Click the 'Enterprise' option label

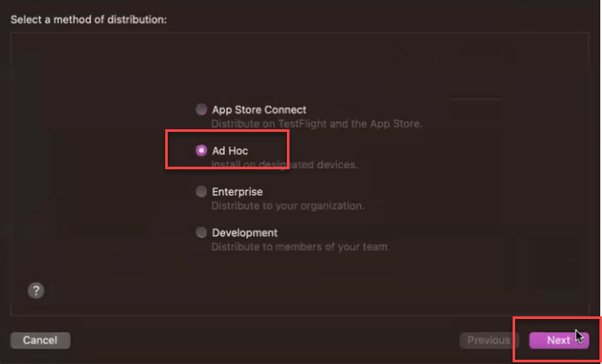[238, 191]
